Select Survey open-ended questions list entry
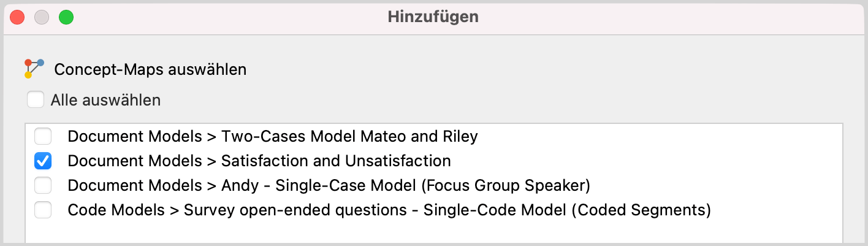Viewport: 868px width, 246px height. pos(434,210)
